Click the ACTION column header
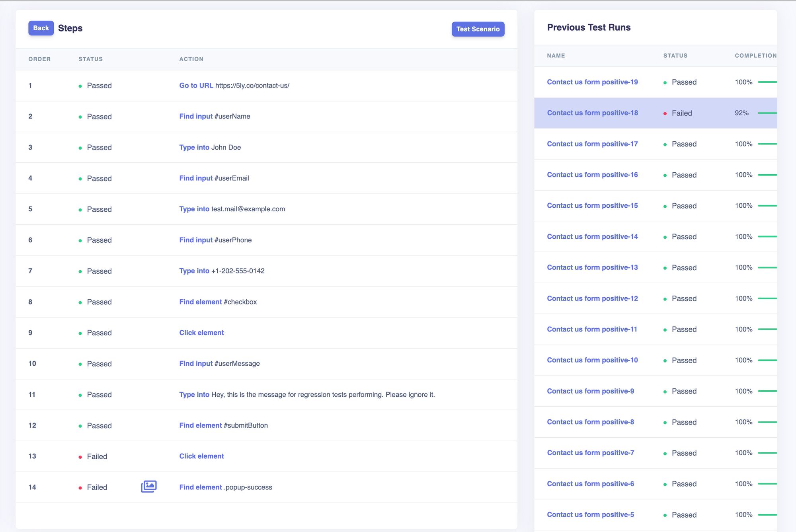 coord(191,59)
